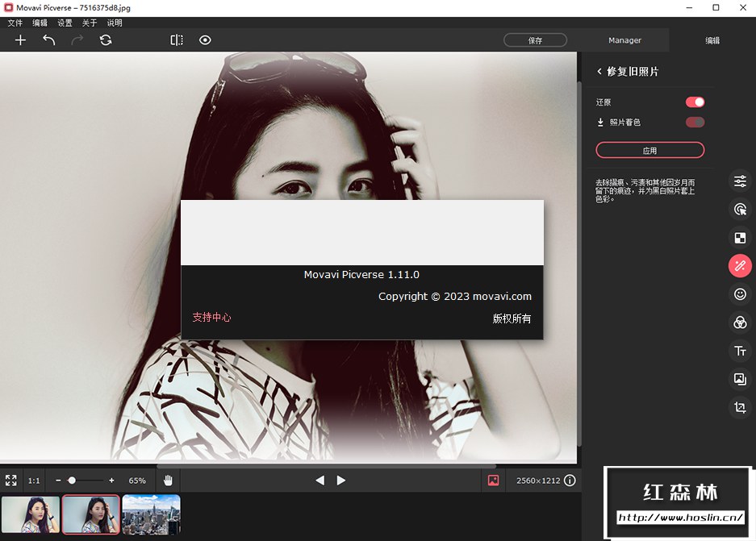Screen dimensions: 756x541
Task: Zoom in with the plus button
Action: tap(111, 481)
